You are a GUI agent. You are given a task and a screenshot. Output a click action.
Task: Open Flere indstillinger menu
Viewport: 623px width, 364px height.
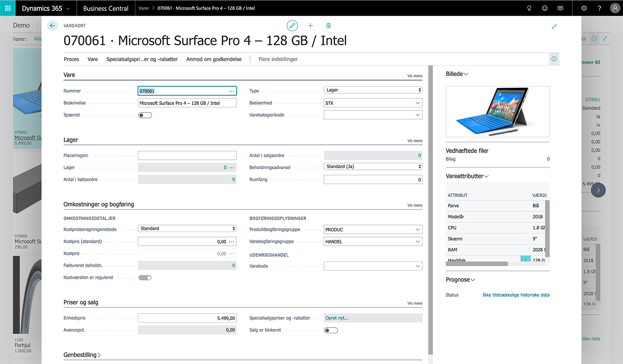278,59
